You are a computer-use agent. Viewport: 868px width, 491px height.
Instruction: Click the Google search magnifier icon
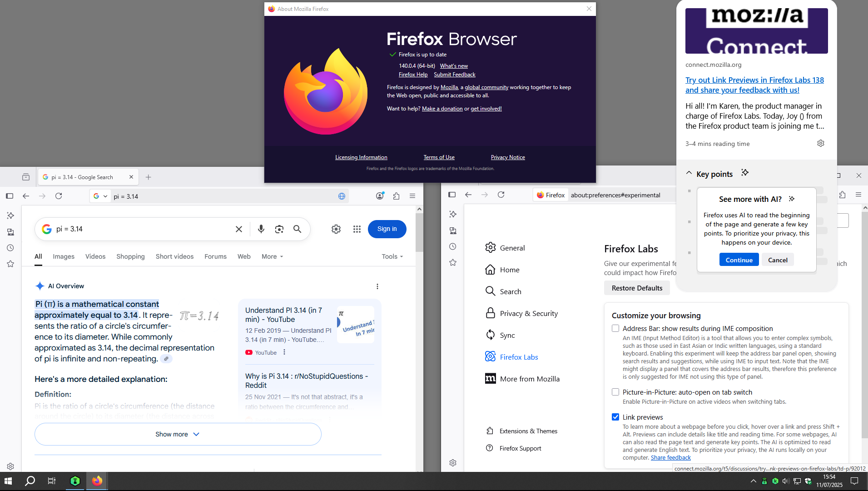pyautogui.click(x=298, y=229)
